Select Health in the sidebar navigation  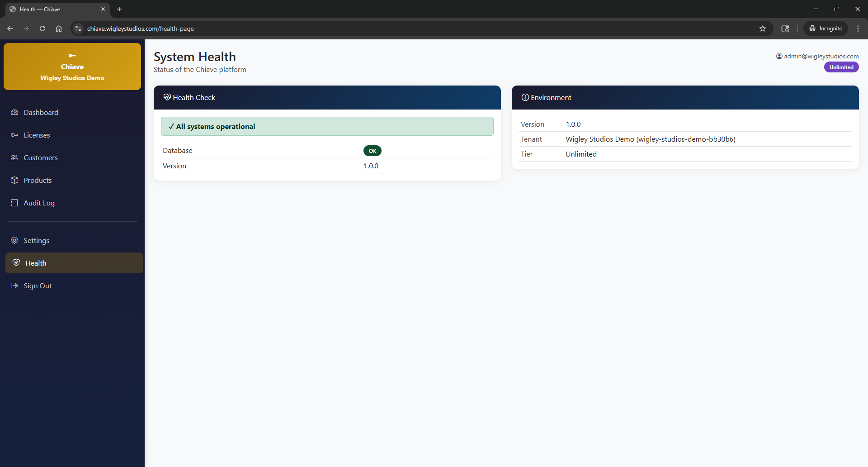click(36, 262)
